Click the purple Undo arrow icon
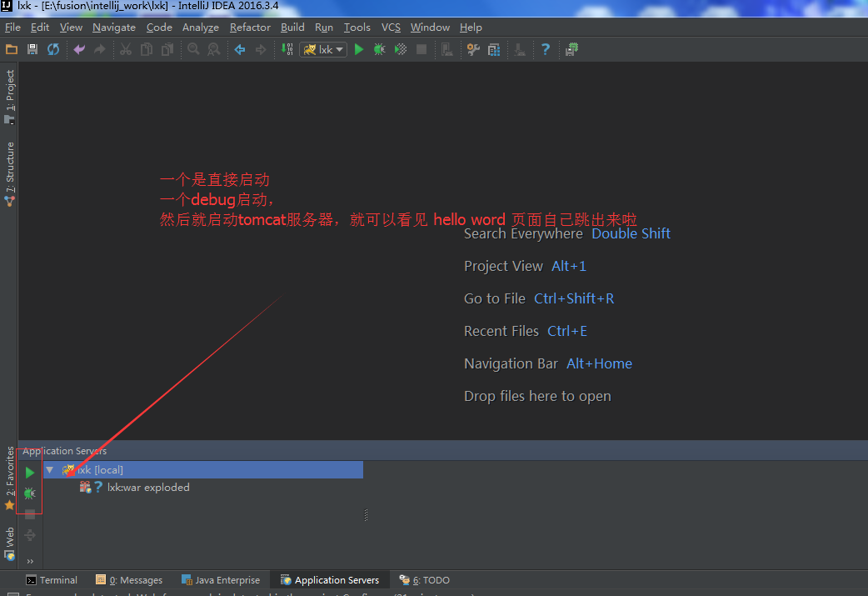Screen dimensions: 868x596 click(x=79, y=49)
